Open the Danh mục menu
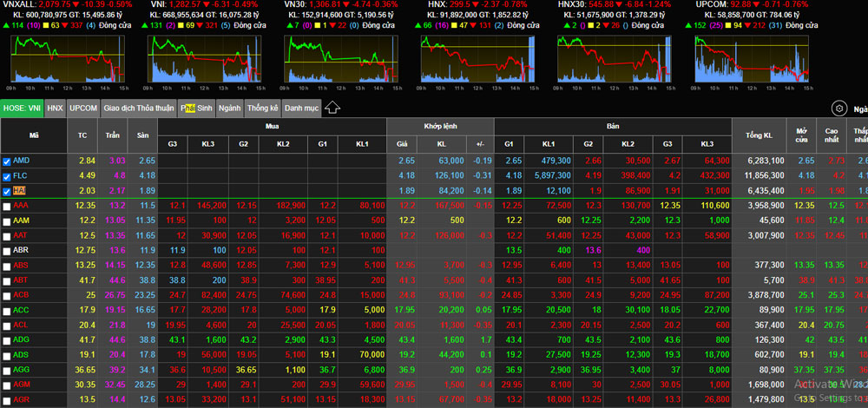Image resolution: width=868 pixels, height=408 pixels. pos(301,109)
